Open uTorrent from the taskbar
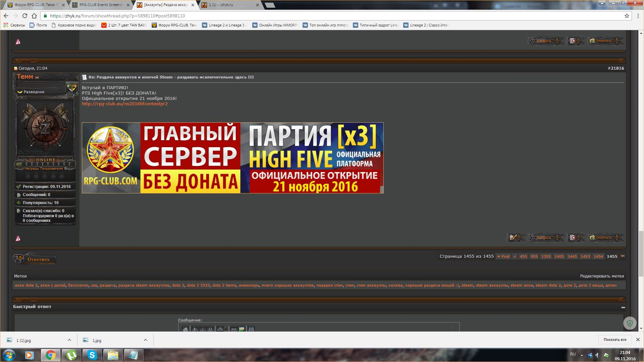The image size is (644, 362). [x=71, y=355]
